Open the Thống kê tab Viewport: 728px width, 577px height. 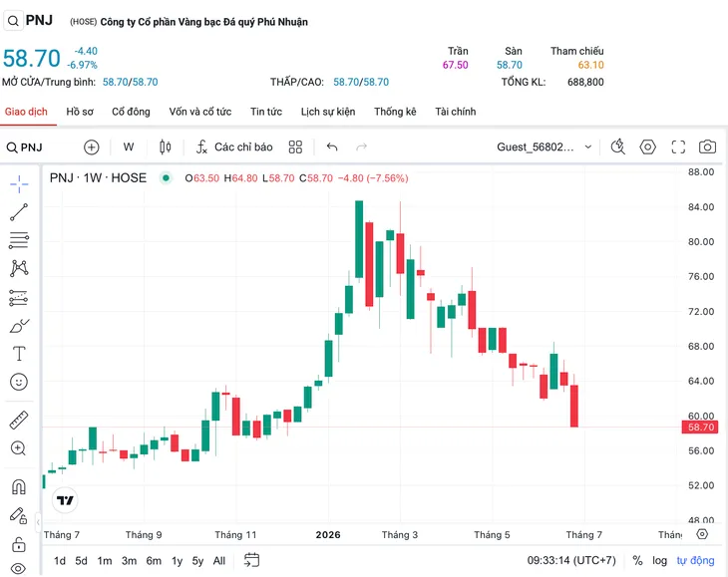coord(395,112)
